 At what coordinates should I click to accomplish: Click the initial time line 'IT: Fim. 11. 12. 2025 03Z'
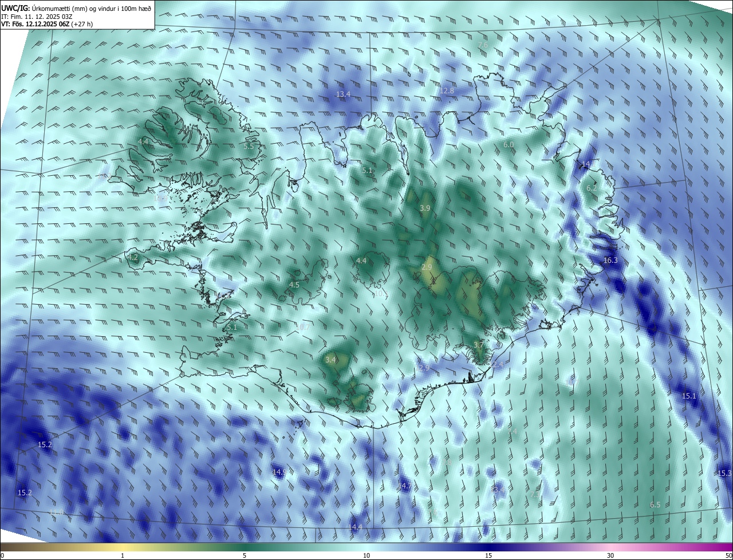point(37,16)
